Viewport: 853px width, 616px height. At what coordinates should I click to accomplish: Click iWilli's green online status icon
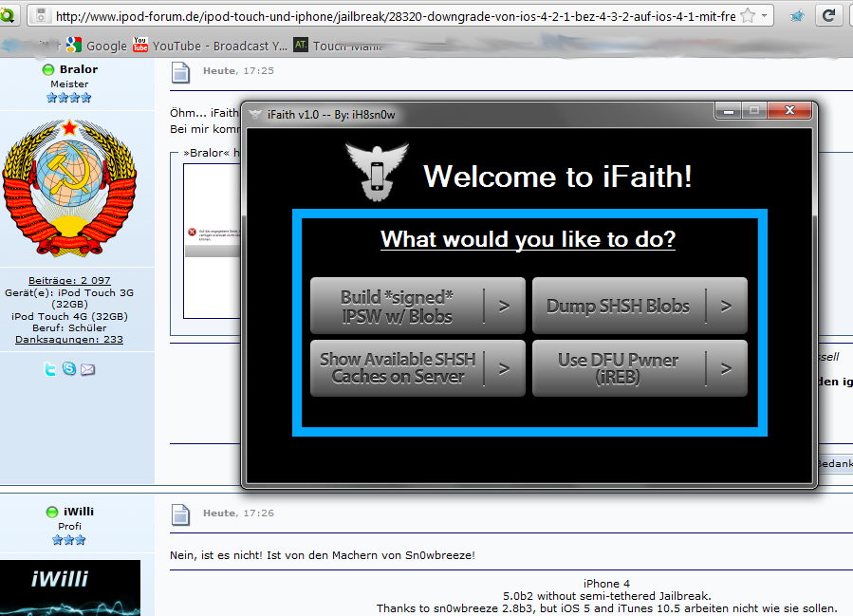coord(52,512)
